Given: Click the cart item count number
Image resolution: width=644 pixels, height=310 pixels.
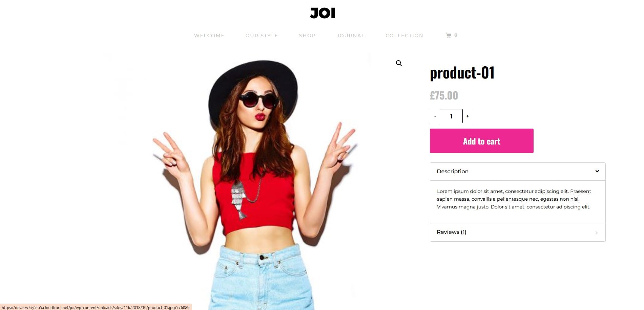Looking at the screenshot, I should (x=456, y=35).
